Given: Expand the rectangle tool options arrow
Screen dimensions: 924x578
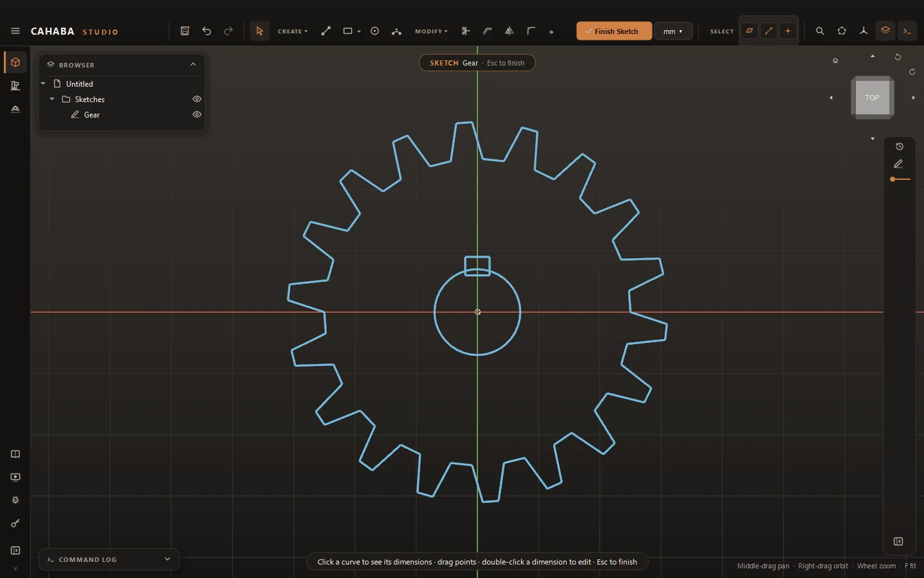Looking at the screenshot, I should coord(359,31).
